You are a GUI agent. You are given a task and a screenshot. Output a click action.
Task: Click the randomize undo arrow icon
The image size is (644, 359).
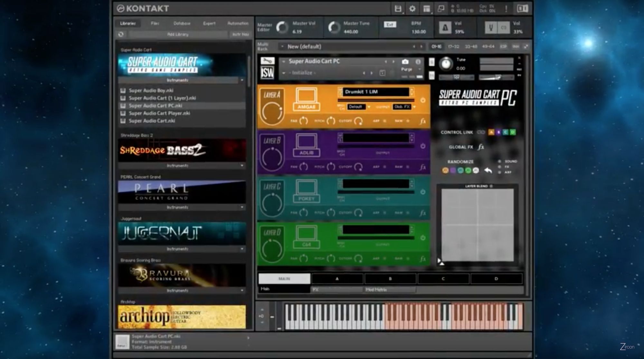pos(488,170)
